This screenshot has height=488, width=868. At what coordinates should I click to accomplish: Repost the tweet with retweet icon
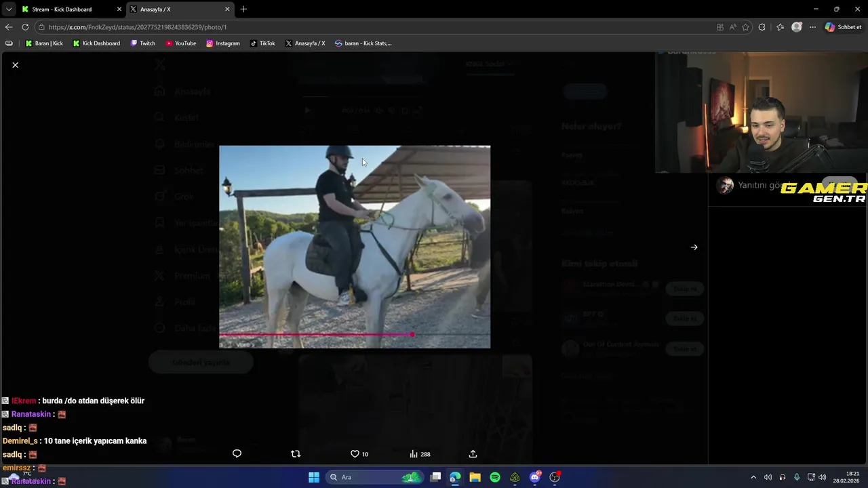point(295,453)
